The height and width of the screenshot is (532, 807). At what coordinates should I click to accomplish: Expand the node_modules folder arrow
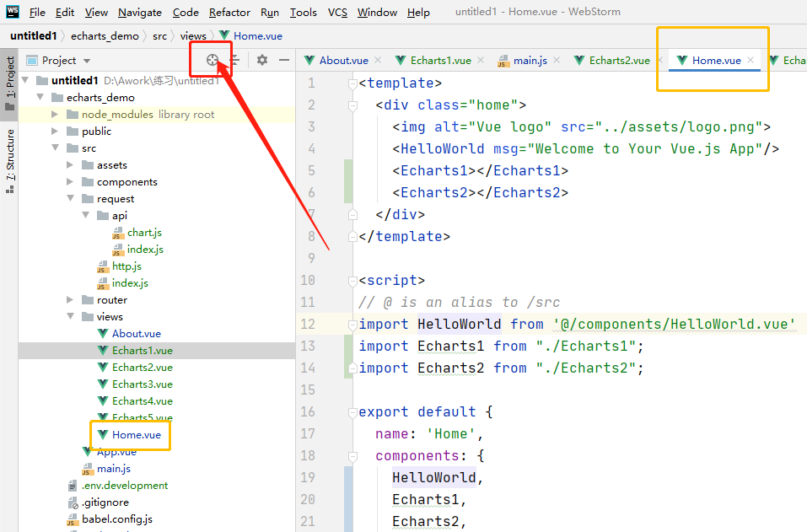click(x=55, y=114)
